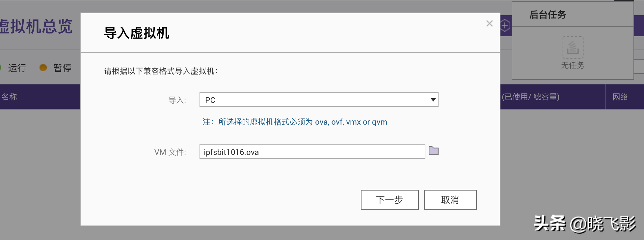644x240 pixels.
Task: Click the 无任务 text in background tasks
Action: click(x=573, y=65)
